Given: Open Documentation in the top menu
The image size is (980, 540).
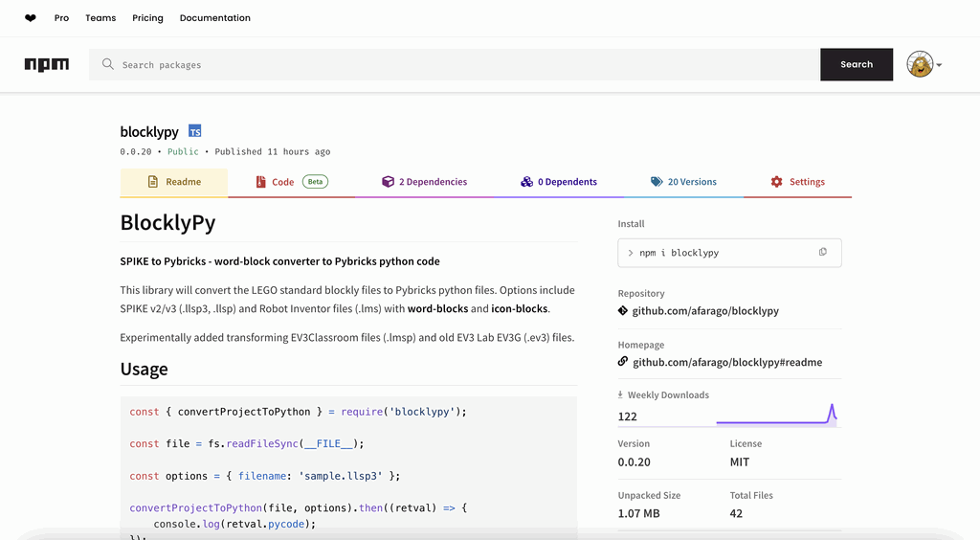Looking at the screenshot, I should tap(214, 18).
